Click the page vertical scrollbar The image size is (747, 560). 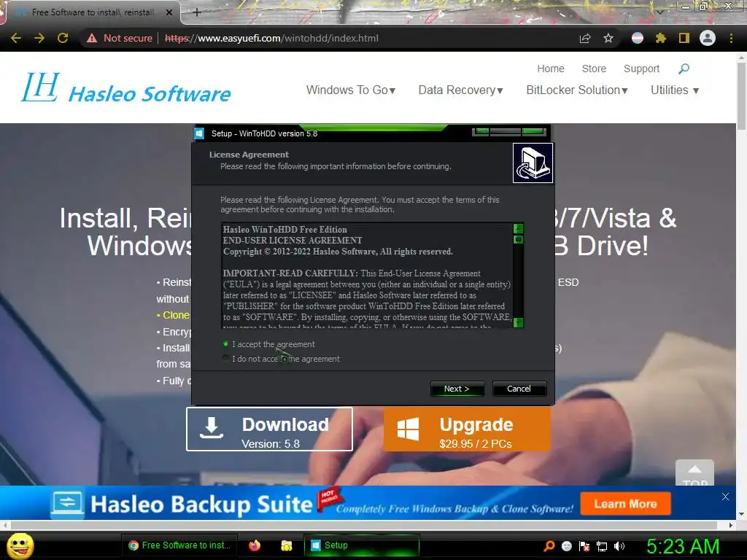[x=741, y=98]
